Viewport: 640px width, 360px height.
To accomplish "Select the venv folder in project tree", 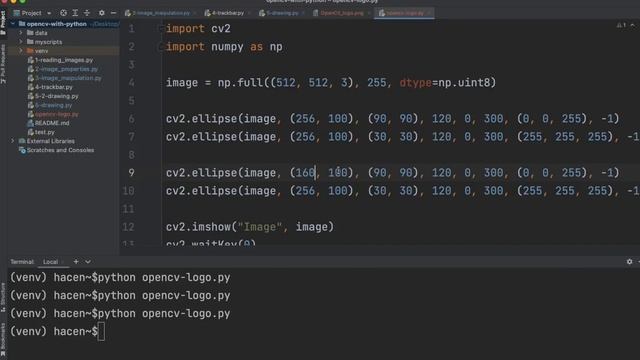I will click(41, 51).
